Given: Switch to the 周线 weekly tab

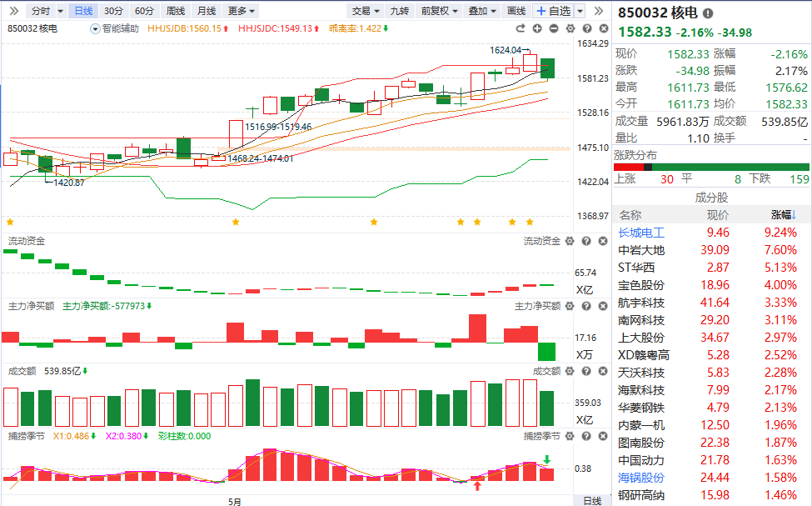Looking at the screenshot, I should 175,11.
